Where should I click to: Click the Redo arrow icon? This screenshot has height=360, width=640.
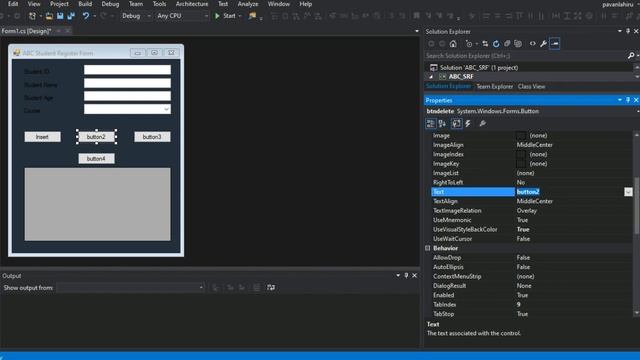(x=103, y=16)
